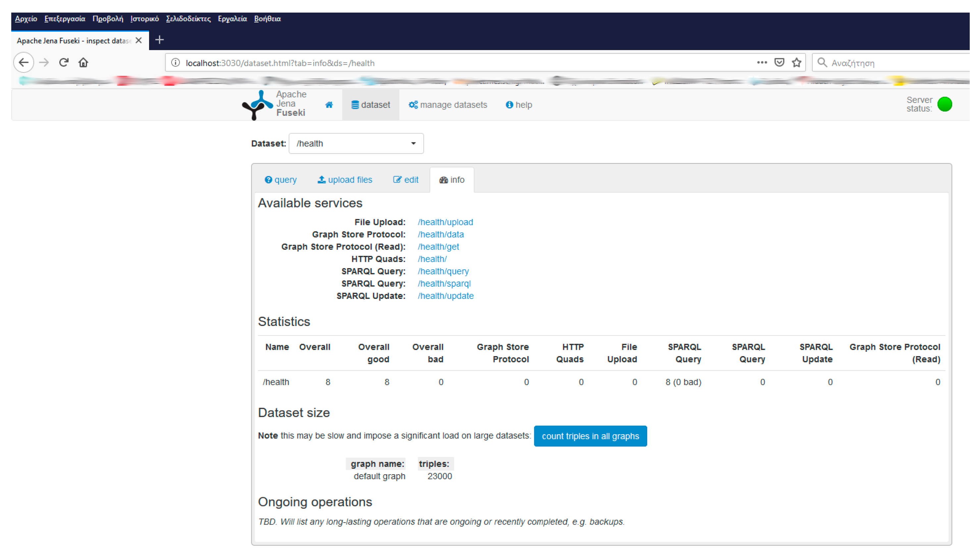Bookmark page with star icon

tap(796, 63)
